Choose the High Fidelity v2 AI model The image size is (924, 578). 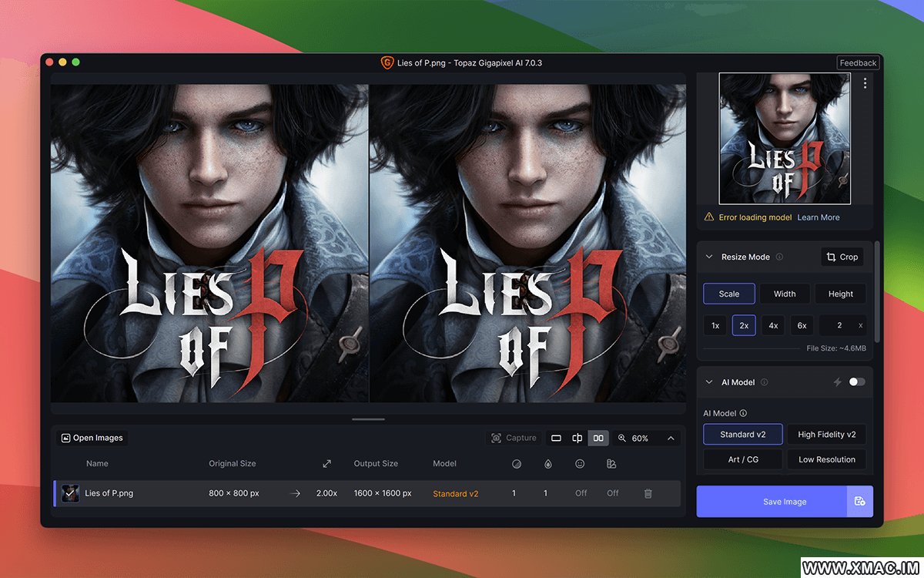tap(827, 435)
